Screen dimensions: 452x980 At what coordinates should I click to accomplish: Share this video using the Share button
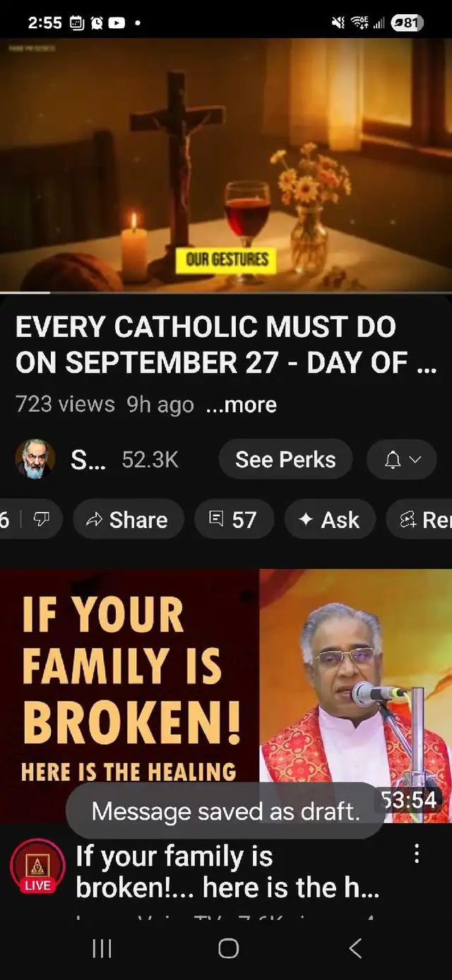tap(128, 520)
